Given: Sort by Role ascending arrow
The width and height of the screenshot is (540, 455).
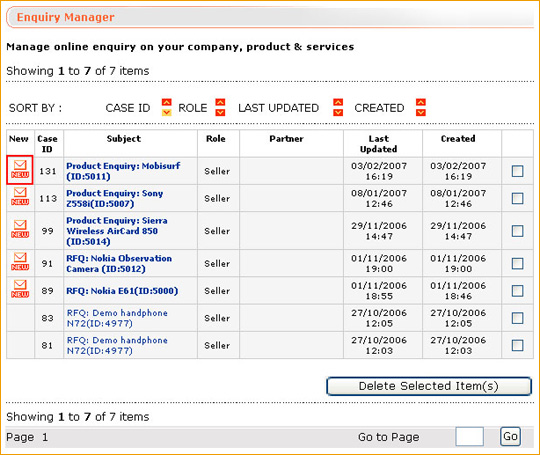Looking at the screenshot, I should pos(220,102).
